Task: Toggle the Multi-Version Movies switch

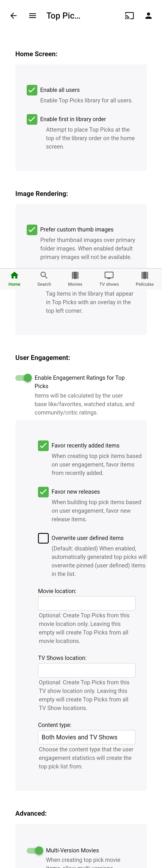Action: click(x=35, y=850)
